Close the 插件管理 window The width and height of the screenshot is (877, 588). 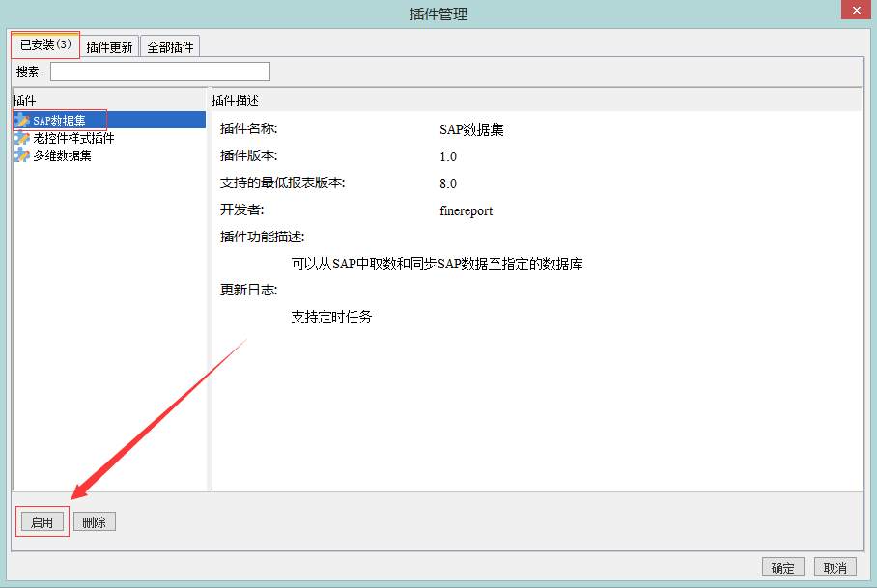tap(856, 10)
